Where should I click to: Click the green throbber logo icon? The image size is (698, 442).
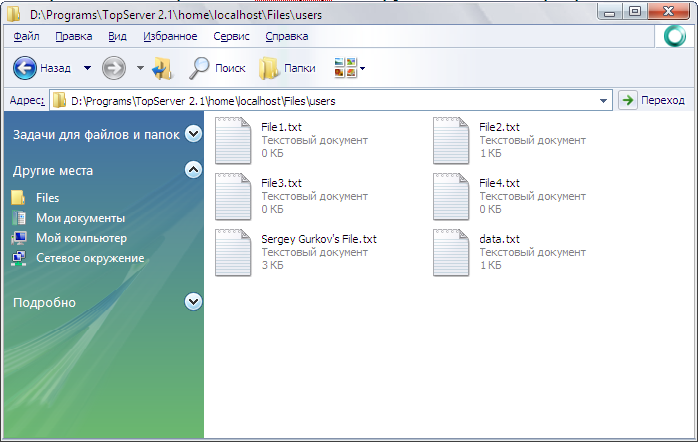click(x=675, y=36)
